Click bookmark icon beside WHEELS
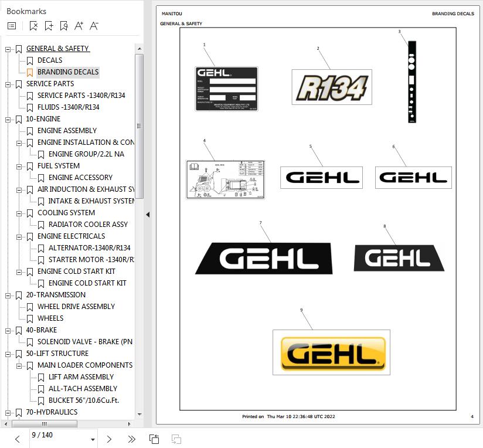Viewport: 483px width, 448px height. point(30,318)
